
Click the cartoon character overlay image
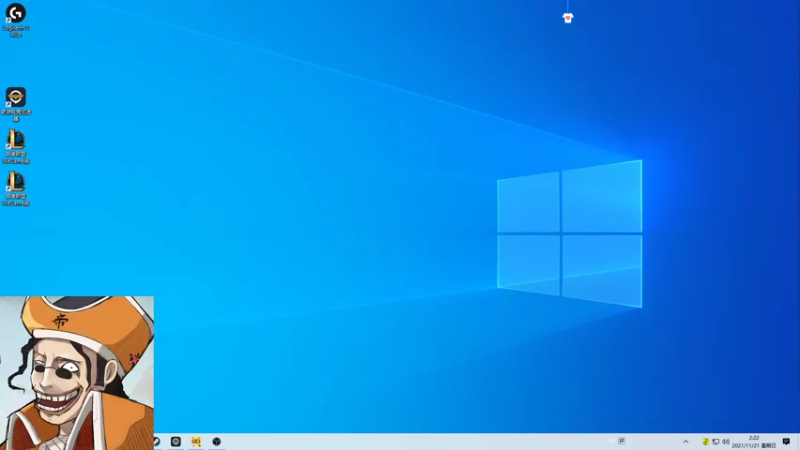(x=77, y=373)
